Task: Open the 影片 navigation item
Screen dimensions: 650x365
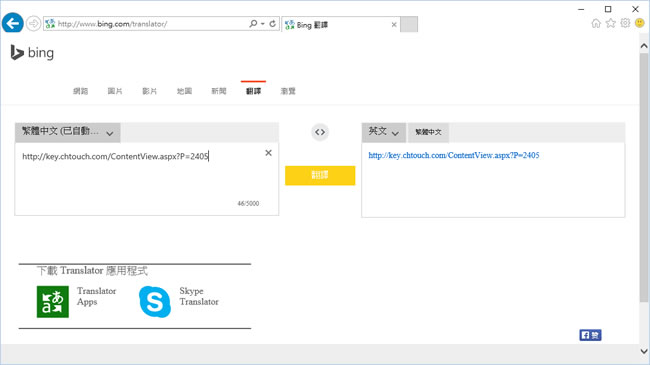Action: tap(150, 91)
